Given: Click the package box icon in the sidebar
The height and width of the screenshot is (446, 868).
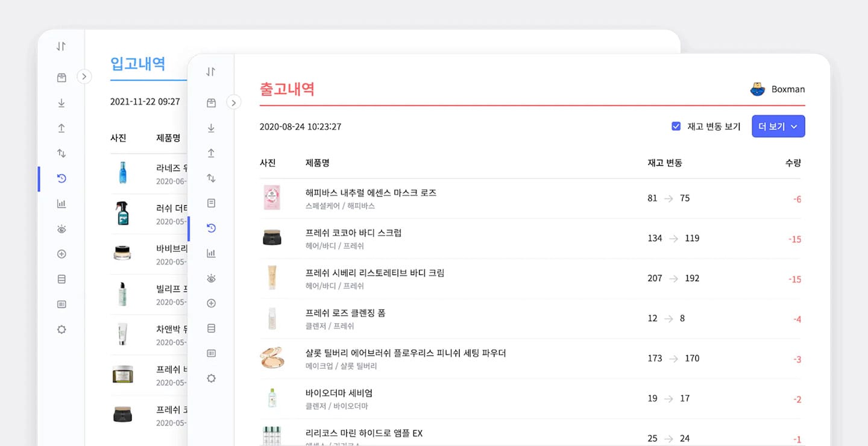Looking at the screenshot, I should click(211, 102).
